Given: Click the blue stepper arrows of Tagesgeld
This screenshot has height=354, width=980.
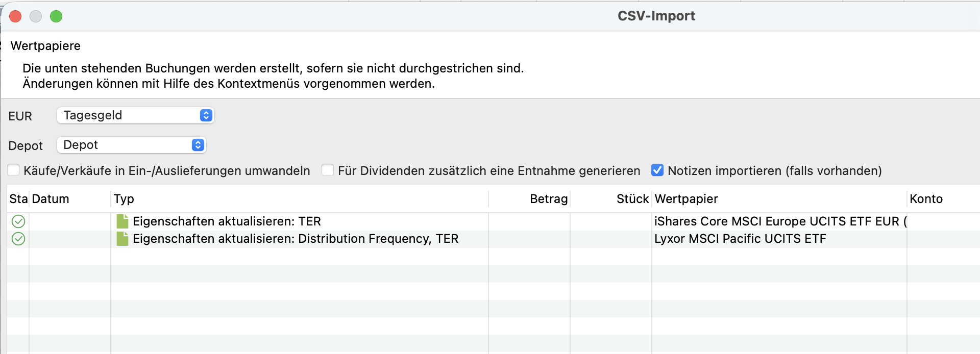Looking at the screenshot, I should (x=206, y=115).
